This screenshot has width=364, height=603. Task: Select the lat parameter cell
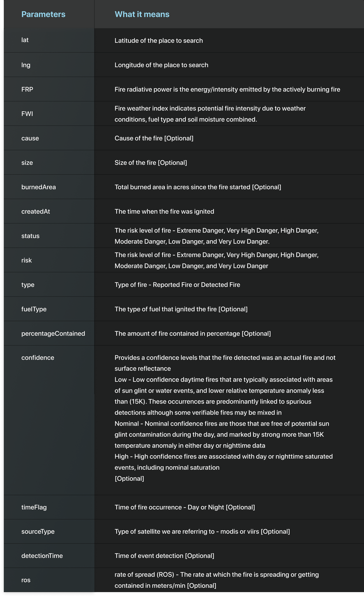[x=25, y=40]
